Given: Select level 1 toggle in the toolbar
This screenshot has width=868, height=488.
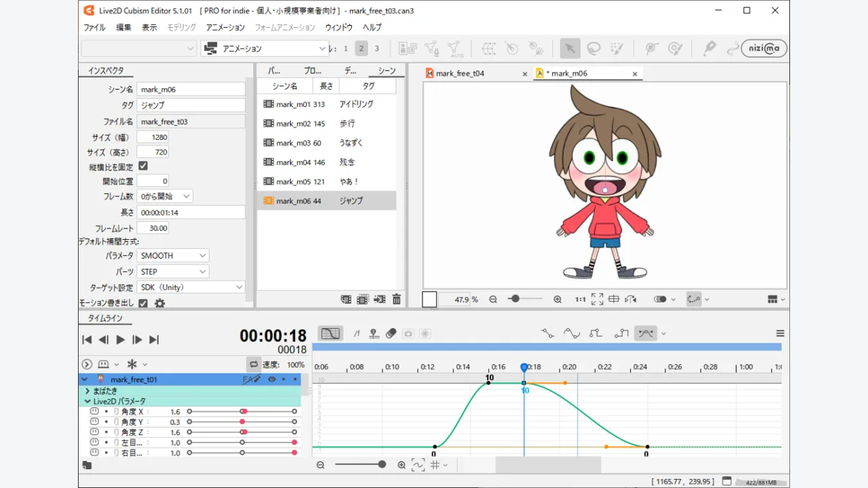Looking at the screenshot, I should click(x=346, y=48).
